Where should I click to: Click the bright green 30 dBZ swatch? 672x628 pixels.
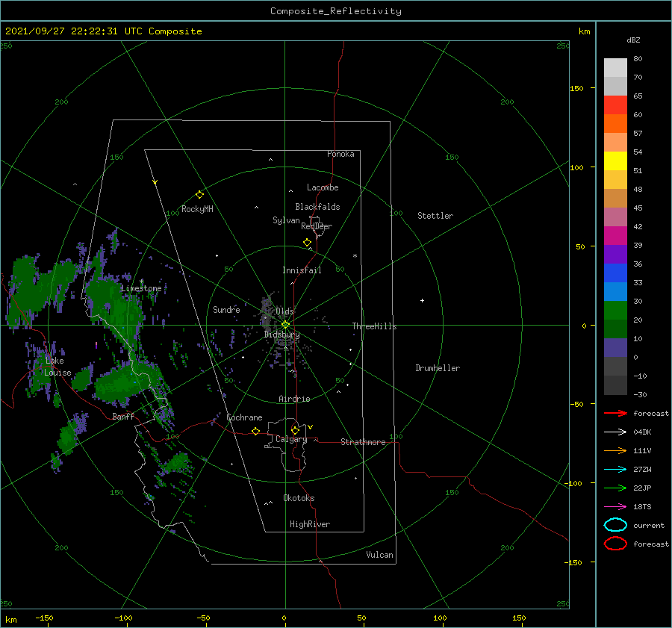coord(615,311)
